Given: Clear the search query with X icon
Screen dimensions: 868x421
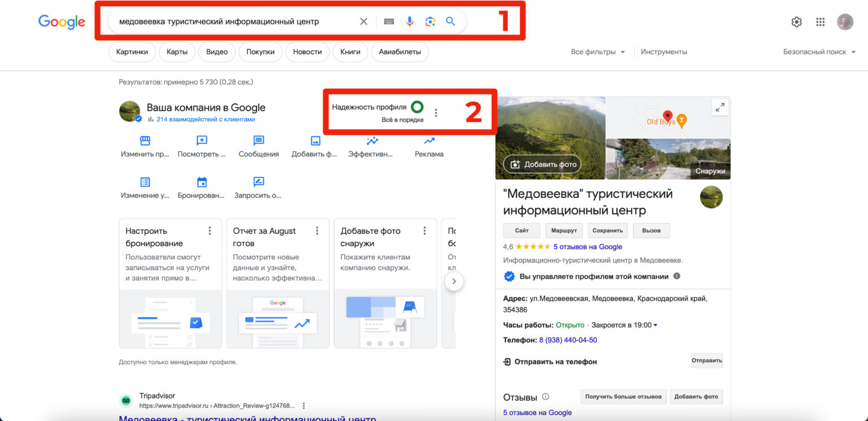Looking at the screenshot, I should point(363,21).
